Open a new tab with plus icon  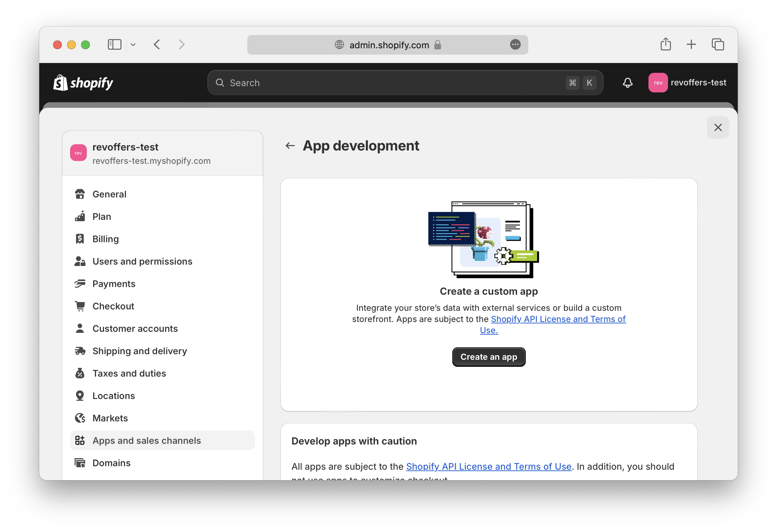[x=691, y=44]
